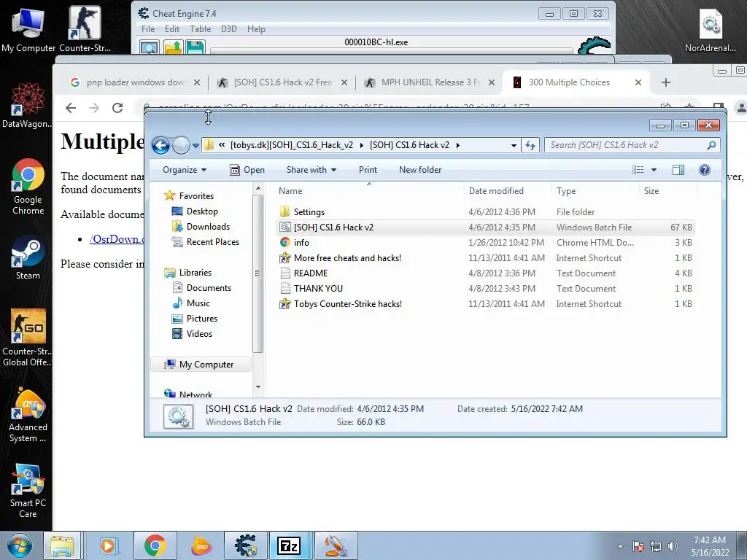Click Cheat Engine's open file folder icon
This screenshot has width=747, height=560.
point(173,47)
